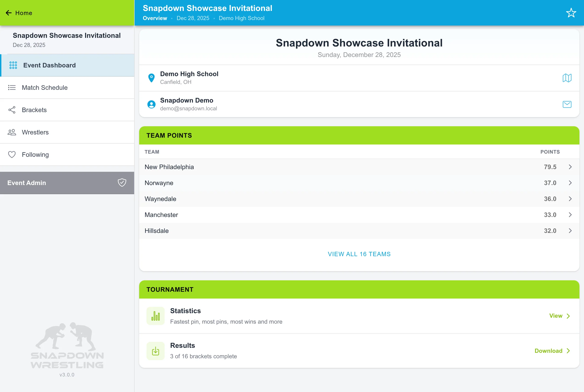Viewport: 584px width, 392px height.
Task: Go to Match Schedule
Action: point(67,88)
